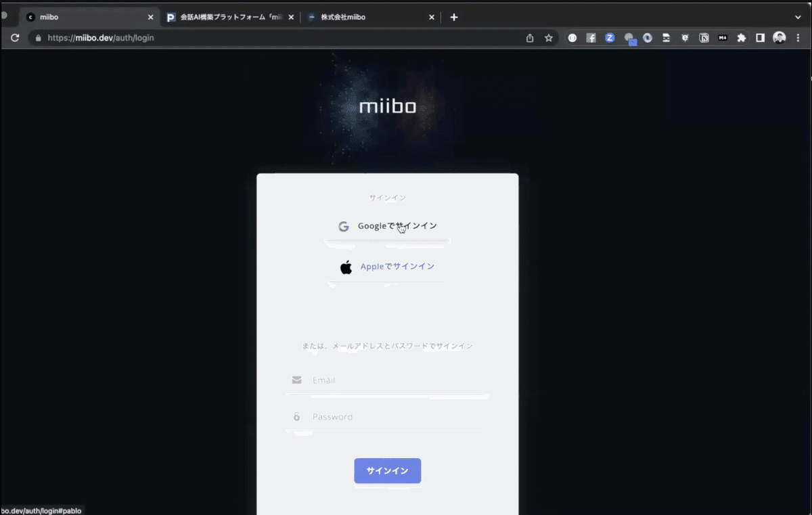Switch to the 会話AI構築プラットフォーム tab
Screen dimensions: 812x515
230,18
